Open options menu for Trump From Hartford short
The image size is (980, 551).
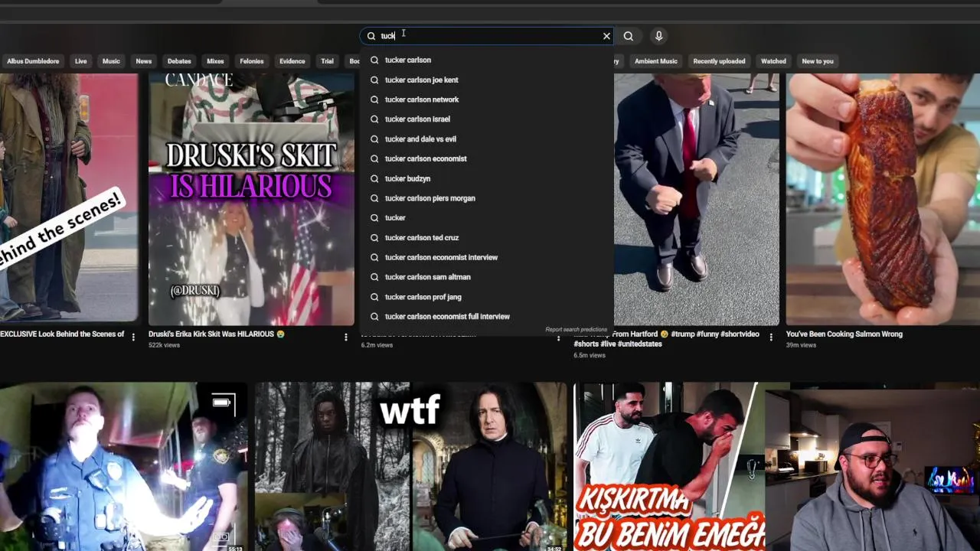click(x=771, y=337)
